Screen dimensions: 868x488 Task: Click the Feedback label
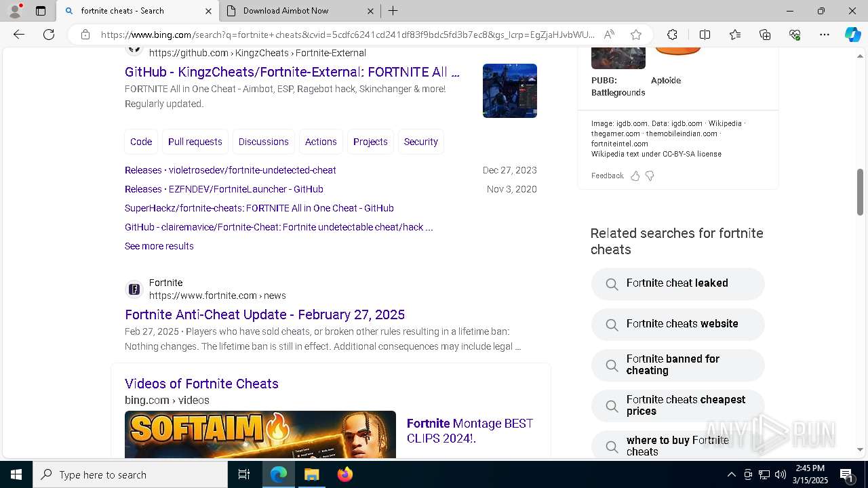[x=607, y=176]
